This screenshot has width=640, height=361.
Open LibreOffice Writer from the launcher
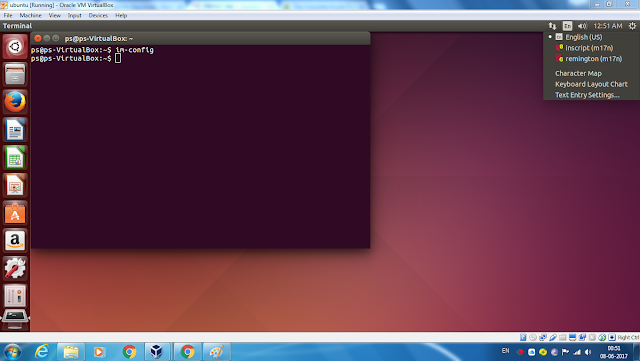click(x=15, y=130)
